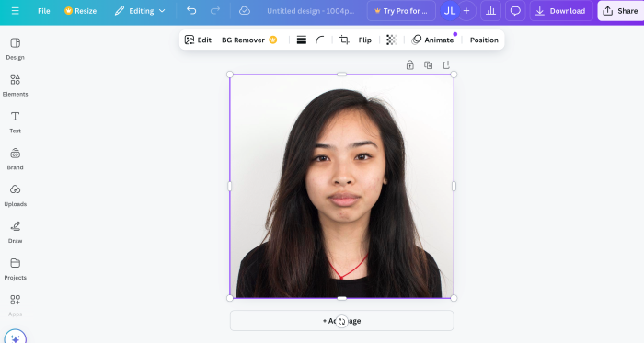Check cloud save status icon

tap(245, 11)
